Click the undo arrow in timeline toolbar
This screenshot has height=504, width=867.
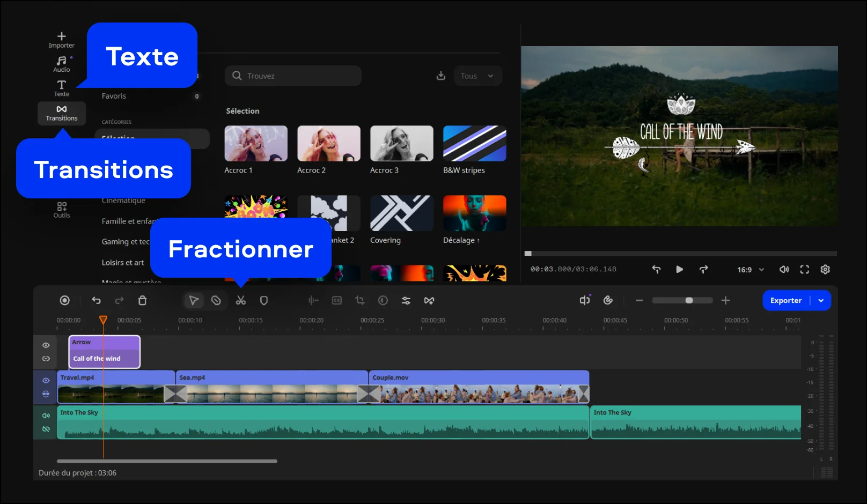tap(97, 301)
